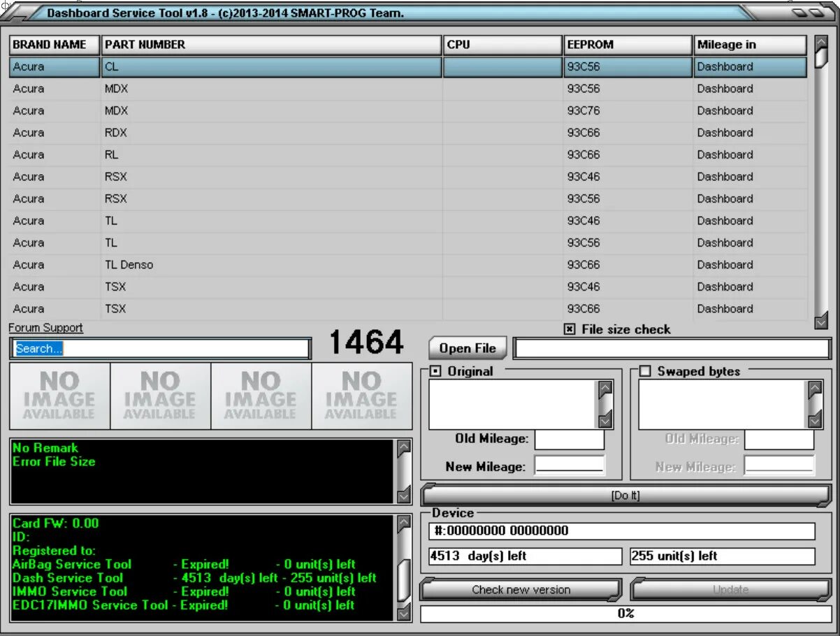This screenshot has width=840, height=636.
Task: Select the Acura RDX row
Action: [x=408, y=133]
